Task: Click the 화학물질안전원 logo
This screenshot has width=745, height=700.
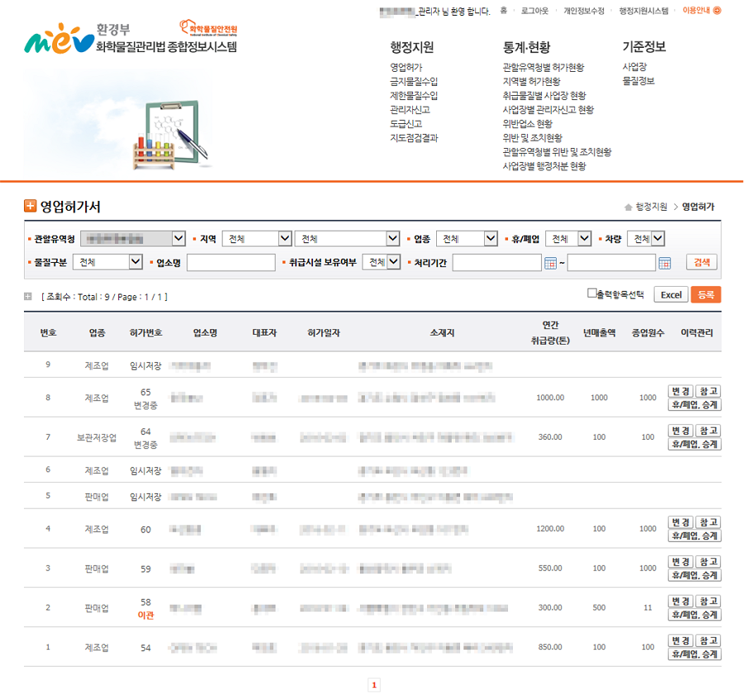Action: coord(208,28)
